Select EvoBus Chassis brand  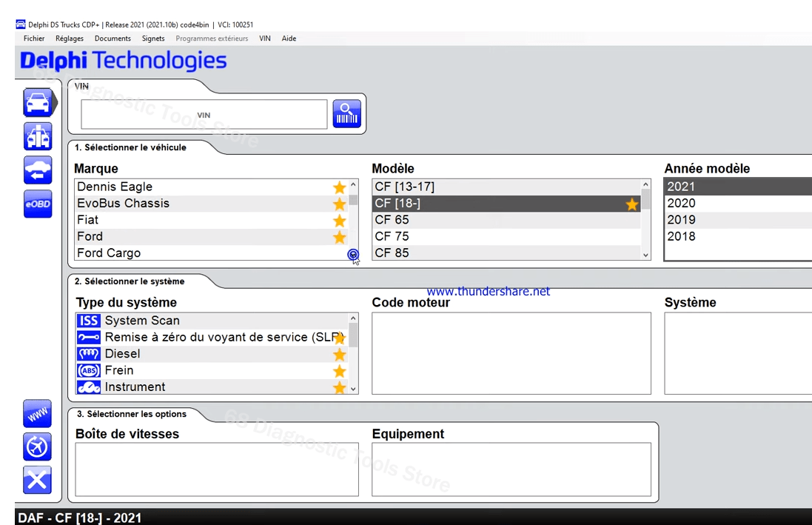point(212,204)
